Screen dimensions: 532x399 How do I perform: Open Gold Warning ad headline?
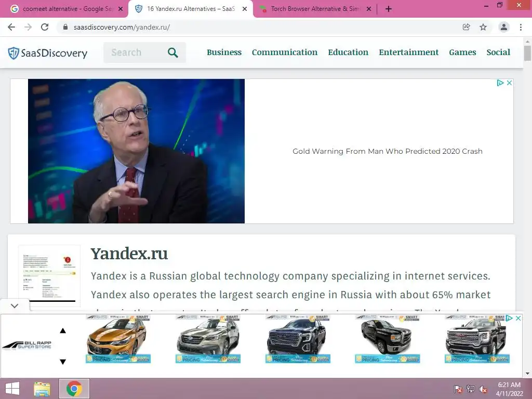[388, 151]
